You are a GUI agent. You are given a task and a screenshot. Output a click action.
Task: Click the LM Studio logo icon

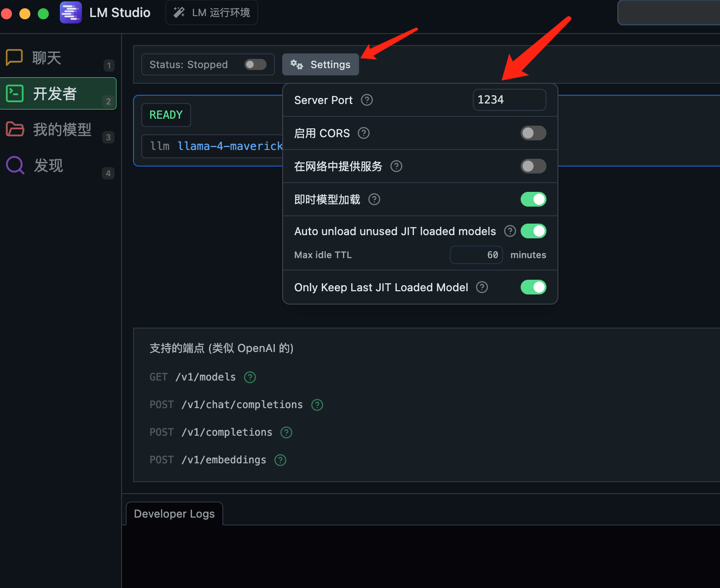(70, 12)
